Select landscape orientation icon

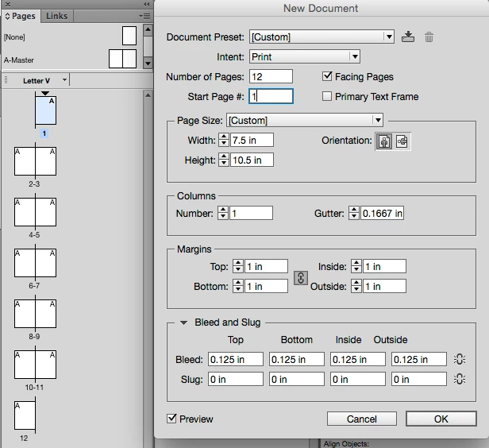[x=402, y=141]
